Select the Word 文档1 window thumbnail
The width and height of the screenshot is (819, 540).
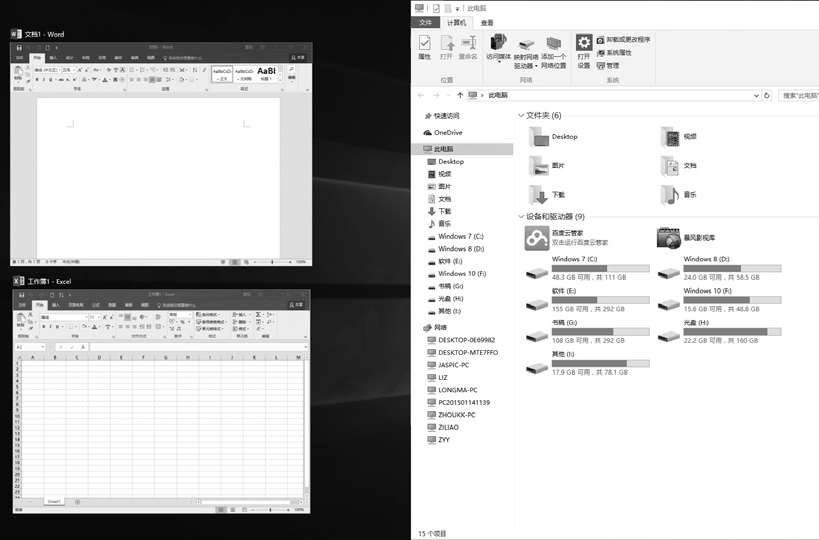[x=161, y=154]
